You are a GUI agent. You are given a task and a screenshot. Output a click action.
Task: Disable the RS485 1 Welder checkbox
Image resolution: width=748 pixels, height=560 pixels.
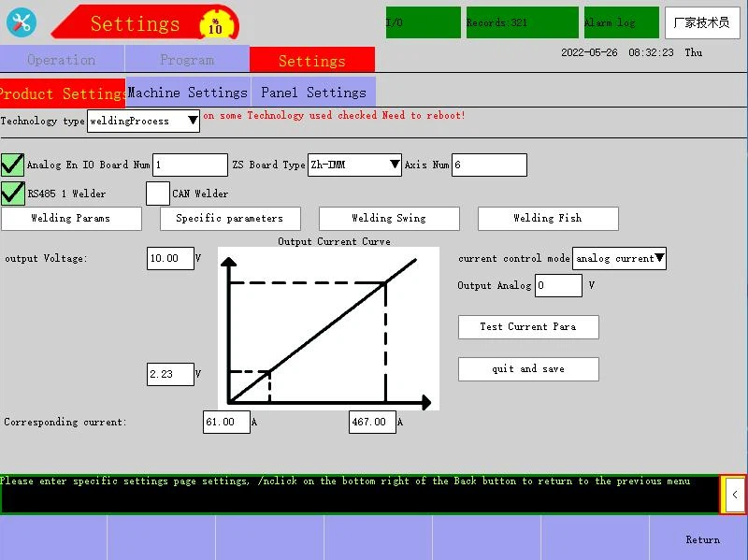click(12, 193)
